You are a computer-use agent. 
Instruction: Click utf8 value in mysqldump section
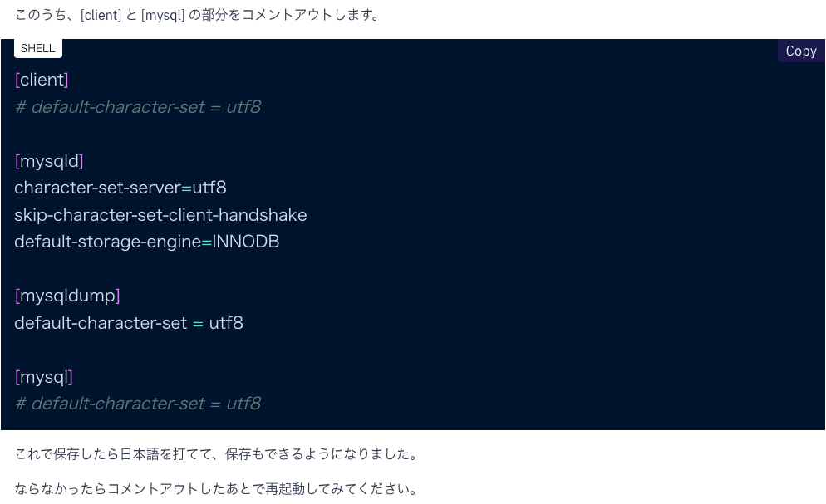point(226,323)
